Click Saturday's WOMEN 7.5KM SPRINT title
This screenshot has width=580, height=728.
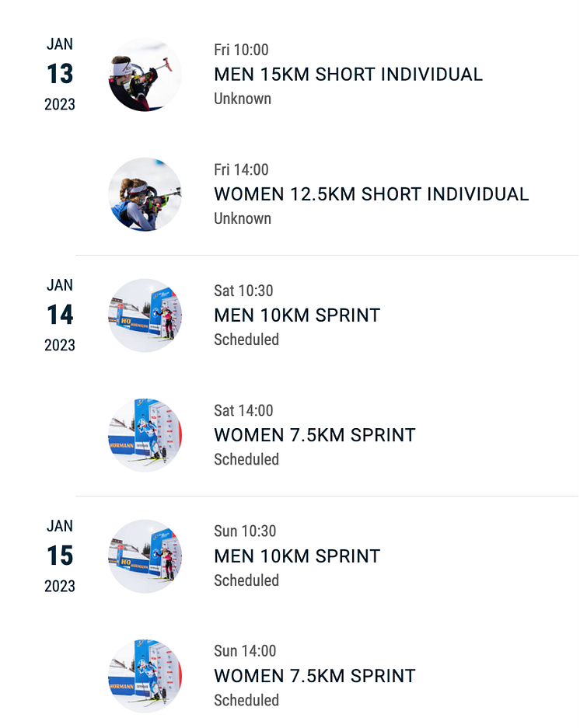click(315, 435)
